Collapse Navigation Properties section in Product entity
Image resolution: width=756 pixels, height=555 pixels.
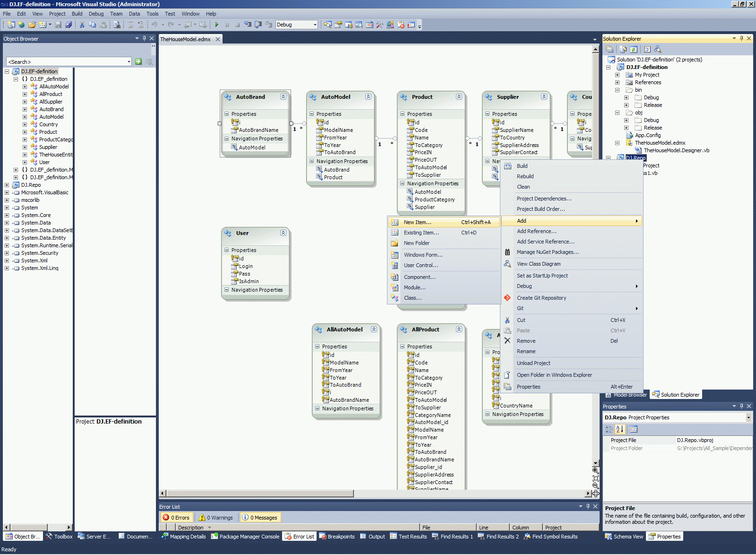(403, 183)
